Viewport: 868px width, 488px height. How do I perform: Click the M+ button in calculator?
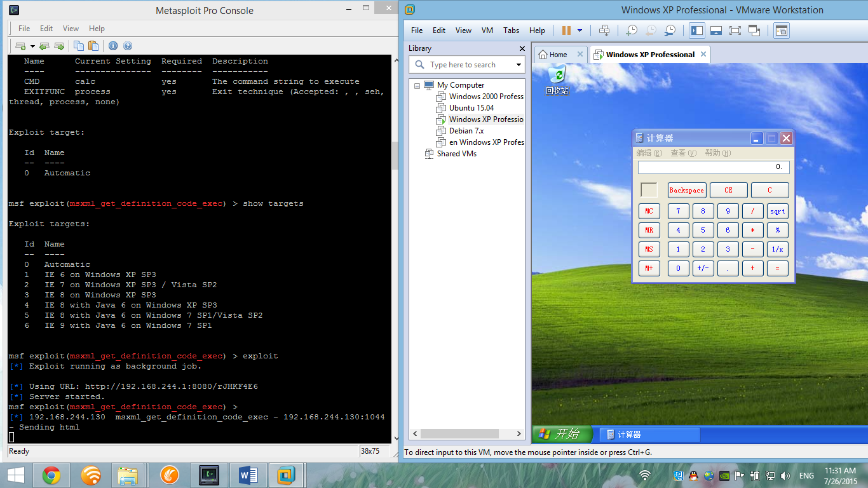(649, 268)
